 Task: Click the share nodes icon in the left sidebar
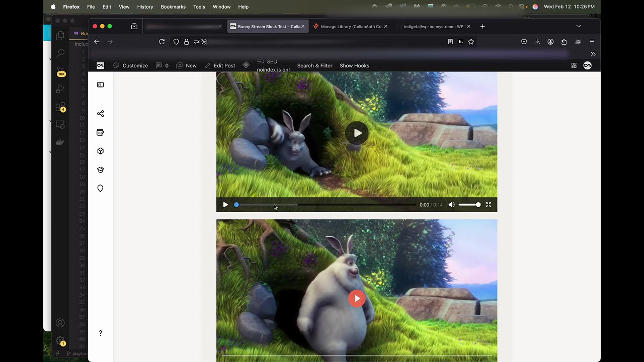point(100,114)
